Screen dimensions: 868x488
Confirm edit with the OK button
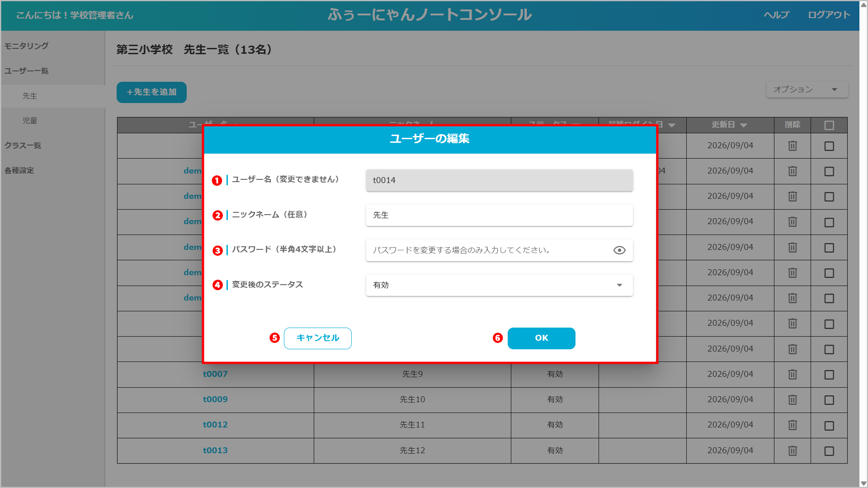(x=542, y=338)
